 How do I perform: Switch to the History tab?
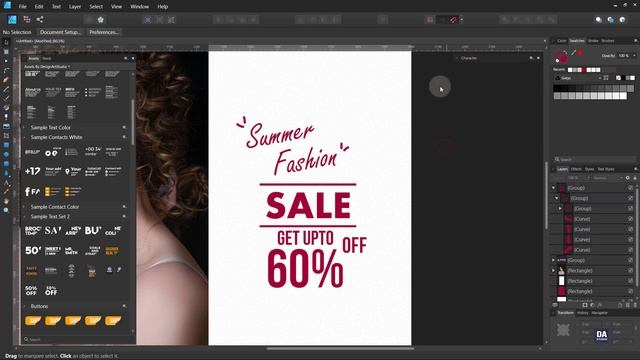[582, 313]
